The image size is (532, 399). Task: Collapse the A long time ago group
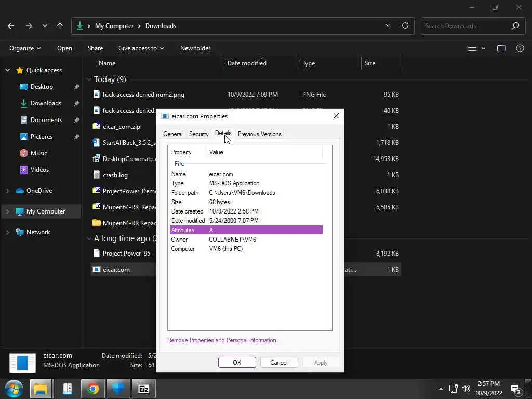point(89,238)
